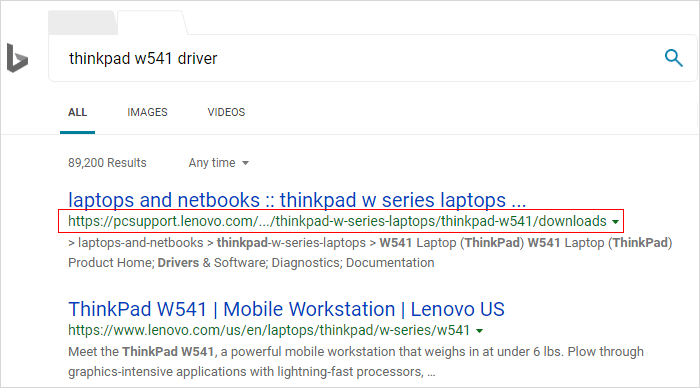Click the Bing logo icon
700x388 pixels.
click(x=17, y=58)
